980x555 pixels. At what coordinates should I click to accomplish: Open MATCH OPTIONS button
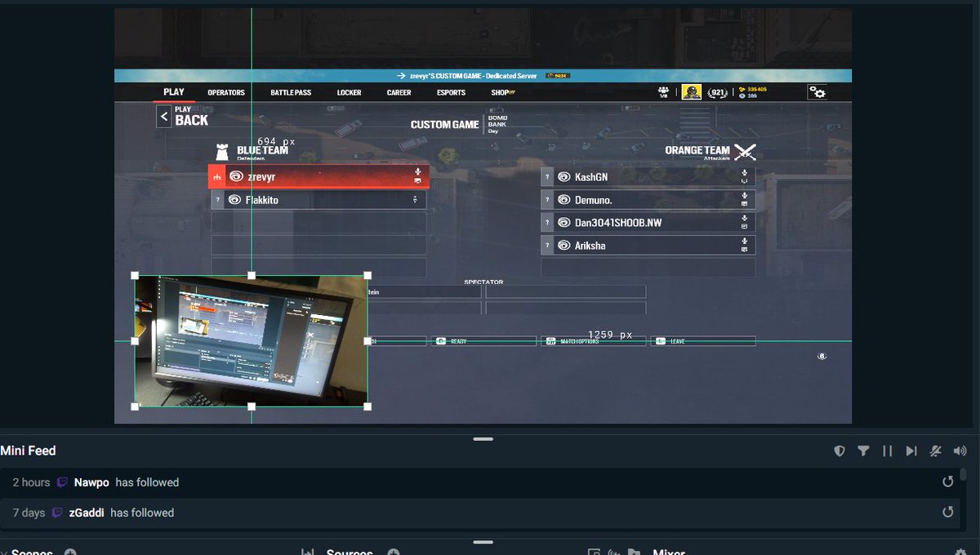[x=593, y=341]
